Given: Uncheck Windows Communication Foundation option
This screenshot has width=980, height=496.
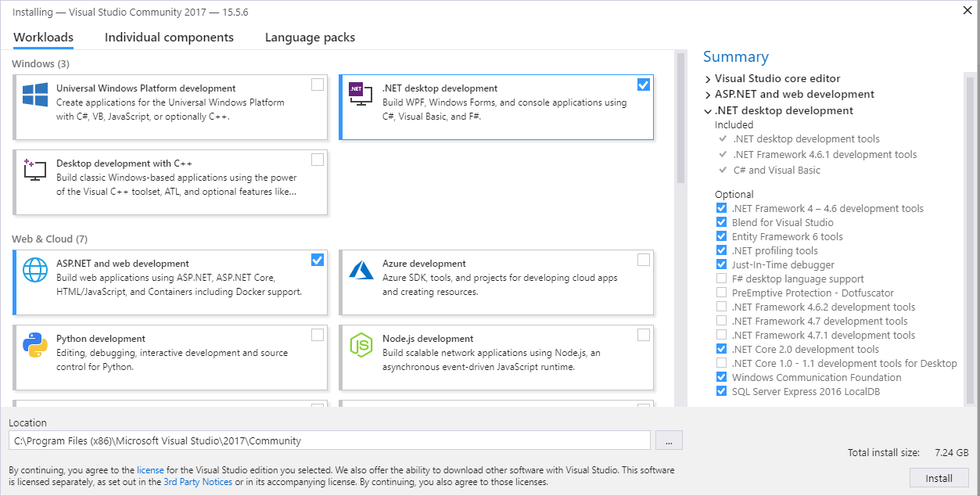Looking at the screenshot, I should tap(721, 378).
